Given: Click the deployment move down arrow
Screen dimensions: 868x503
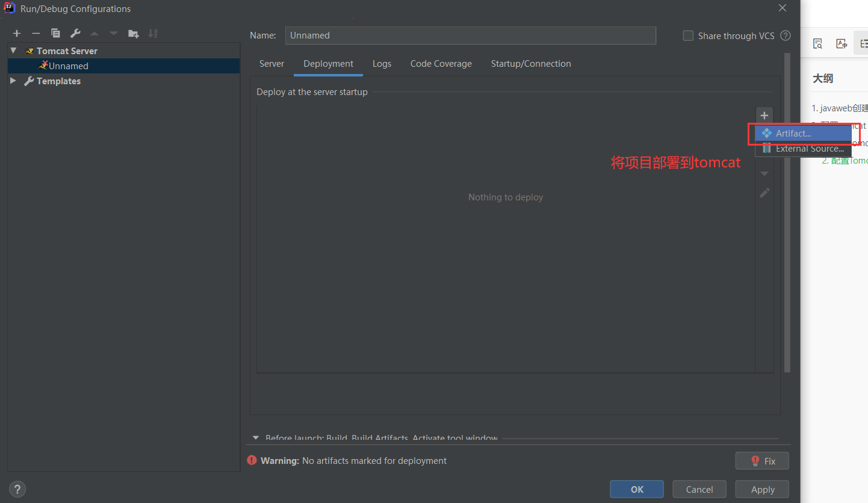Looking at the screenshot, I should (764, 174).
